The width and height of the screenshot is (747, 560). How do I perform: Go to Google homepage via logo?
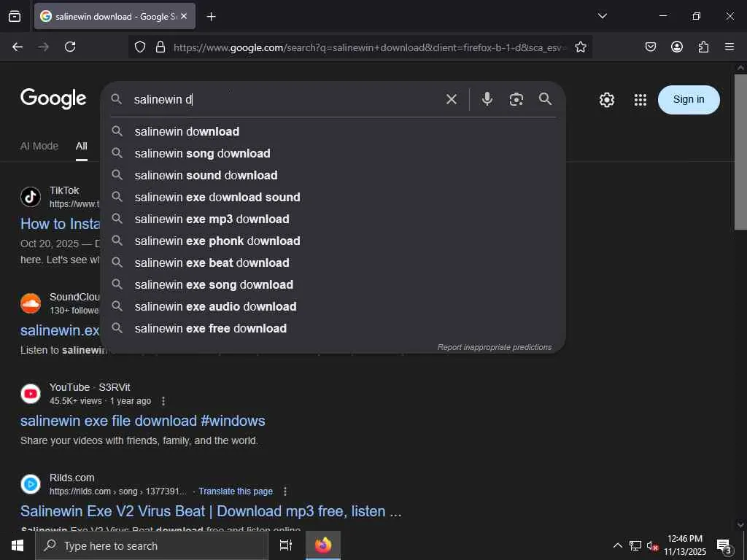pos(53,98)
